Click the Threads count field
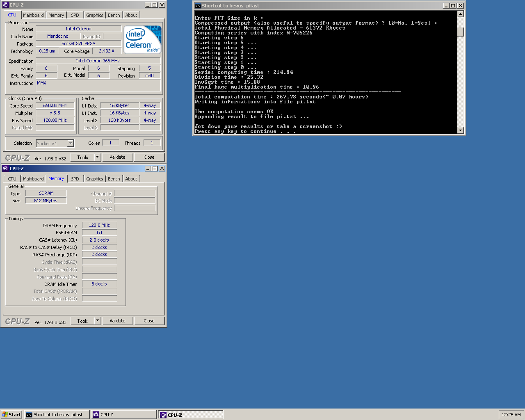 coord(152,143)
